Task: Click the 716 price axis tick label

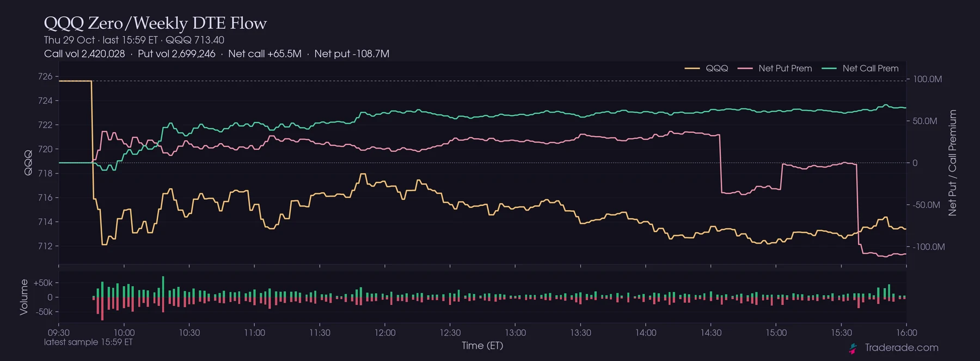Action: 45,198
